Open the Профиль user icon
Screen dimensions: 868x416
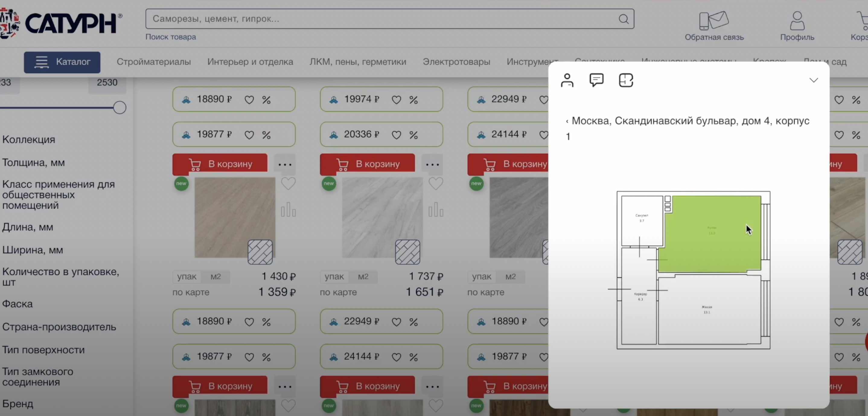[797, 21]
